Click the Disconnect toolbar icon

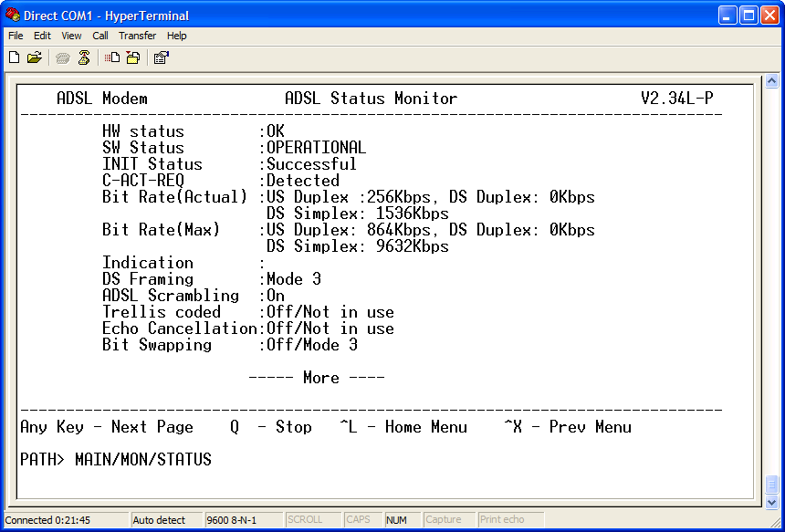tap(84, 57)
